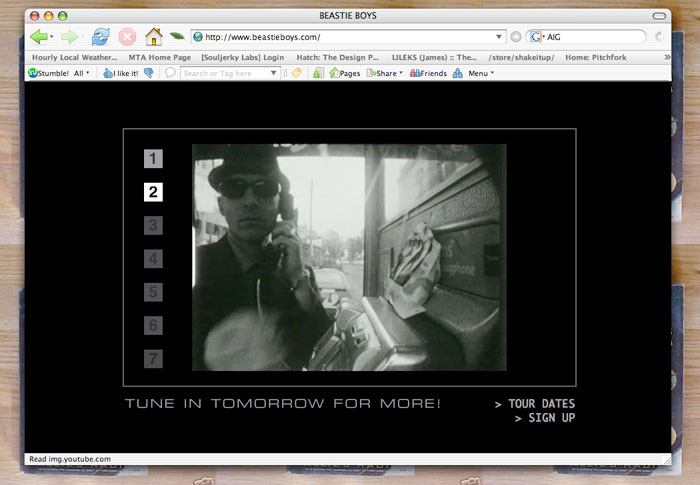The width and height of the screenshot is (700, 485).
Task: Click the round go button beside the address bar
Action: [x=516, y=37]
